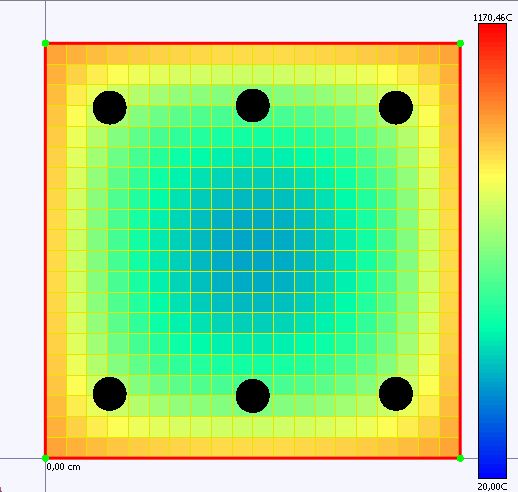Viewport: 518px width, 492px height.
Task: Click the red right edge of the section
Action: pyautogui.click(x=460, y=251)
